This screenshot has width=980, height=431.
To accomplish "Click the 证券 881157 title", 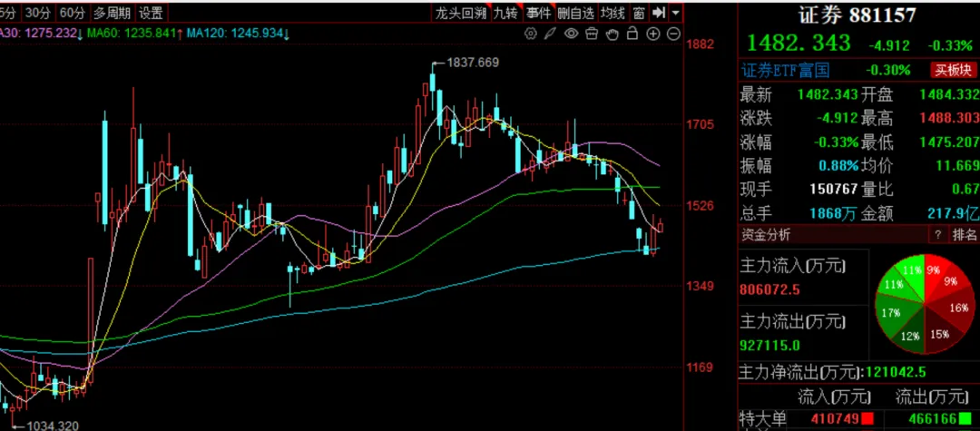I will point(857,15).
